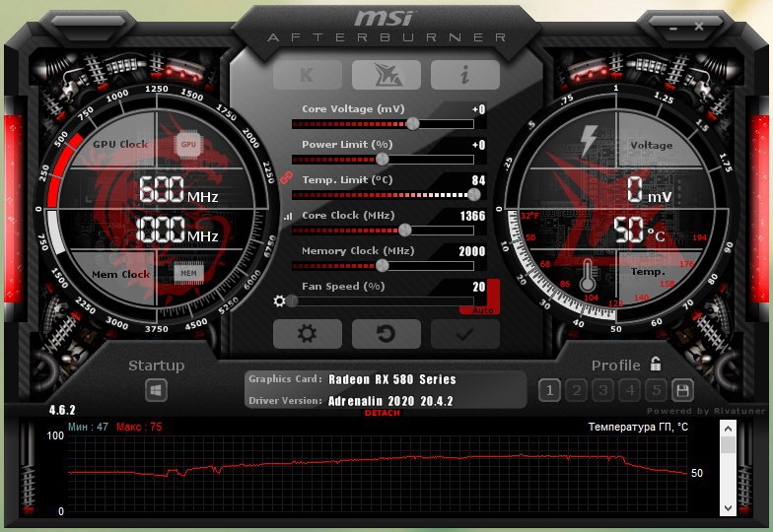Screen dimensions: 773x532
Task: Click the Core Clock slider handle
Action: [x=404, y=231]
